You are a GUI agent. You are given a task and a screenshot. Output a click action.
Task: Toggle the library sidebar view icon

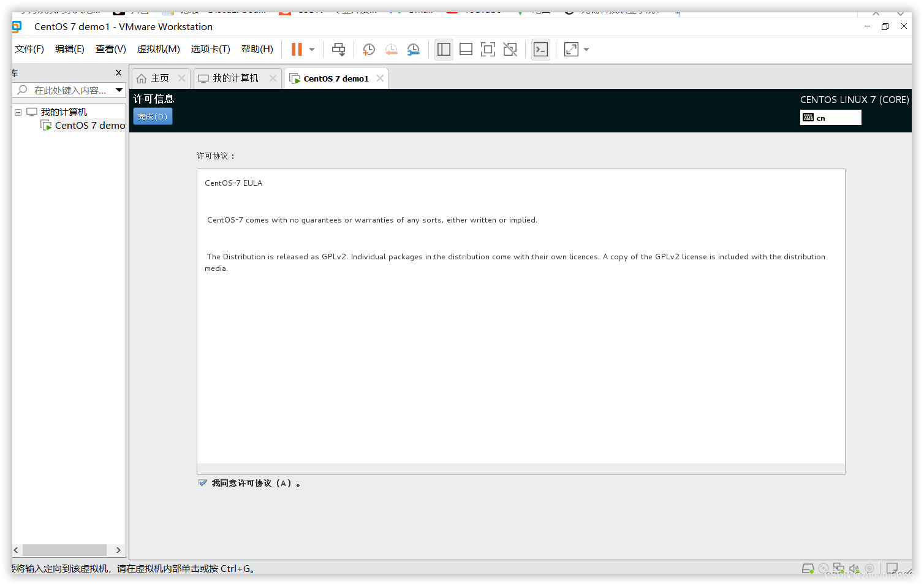coord(444,50)
